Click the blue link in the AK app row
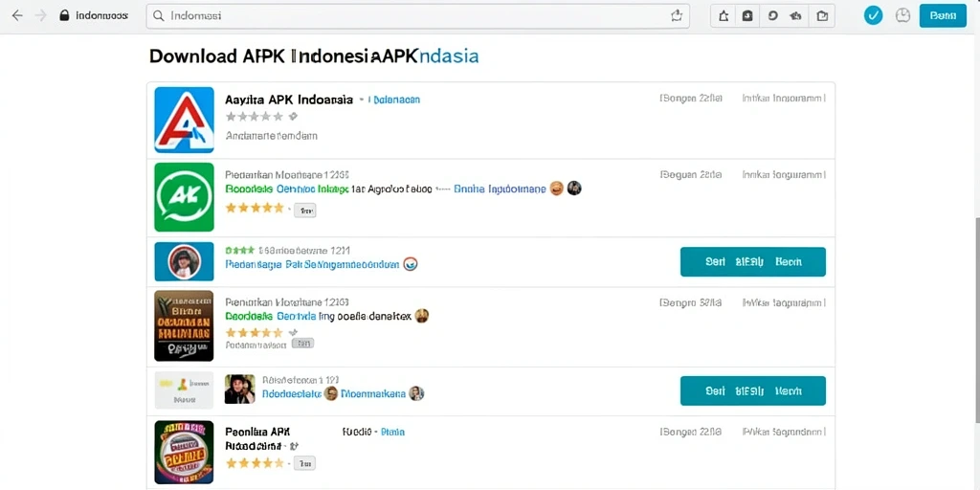Image resolution: width=980 pixels, height=490 pixels. (x=500, y=189)
